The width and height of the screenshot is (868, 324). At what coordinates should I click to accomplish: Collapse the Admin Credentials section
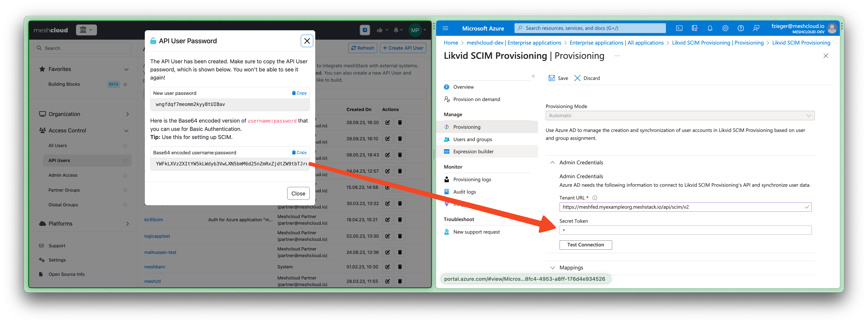[x=553, y=162]
